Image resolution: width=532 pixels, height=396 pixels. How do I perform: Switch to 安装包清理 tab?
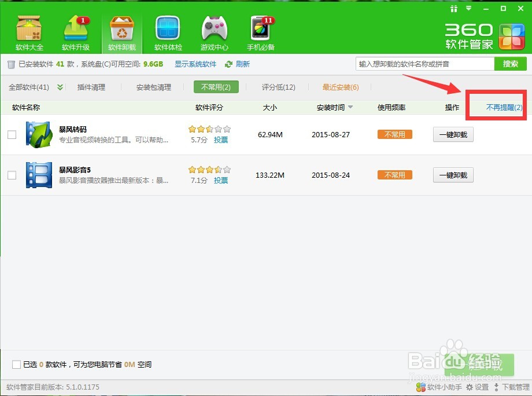coord(154,87)
